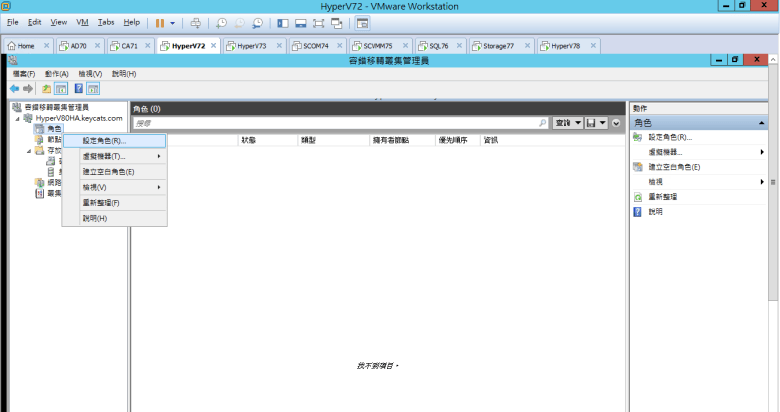
Task: Click the take snapshot clock icon
Action: (222, 22)
